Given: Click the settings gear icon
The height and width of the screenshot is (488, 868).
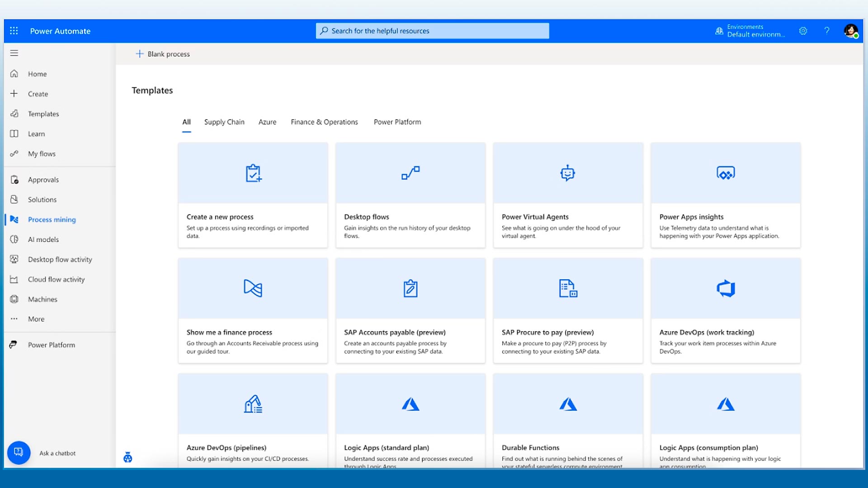Looking at the screenshot, I should tap(803, 31).
